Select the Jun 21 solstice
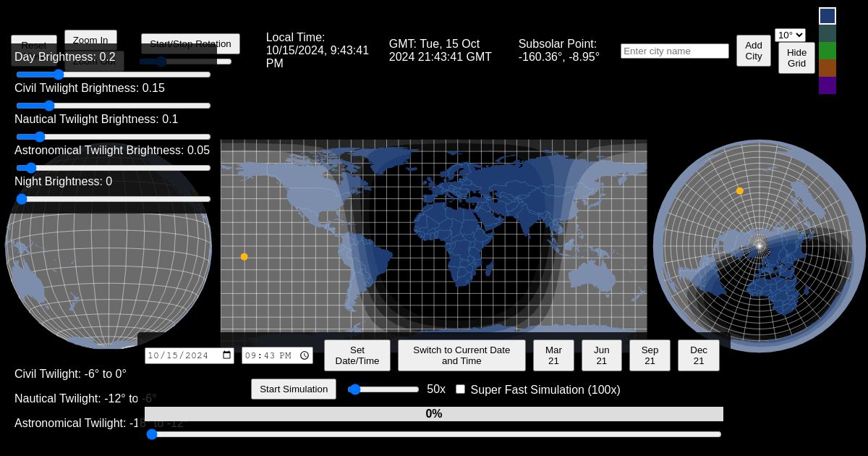This screenshot has height=456, width=868. tap(601, 355)
